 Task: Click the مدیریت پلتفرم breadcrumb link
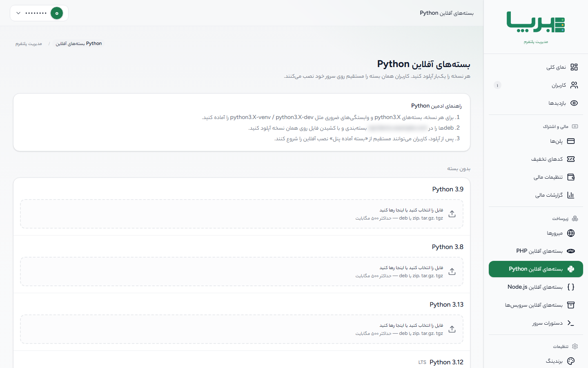click(x=29, y=44)
